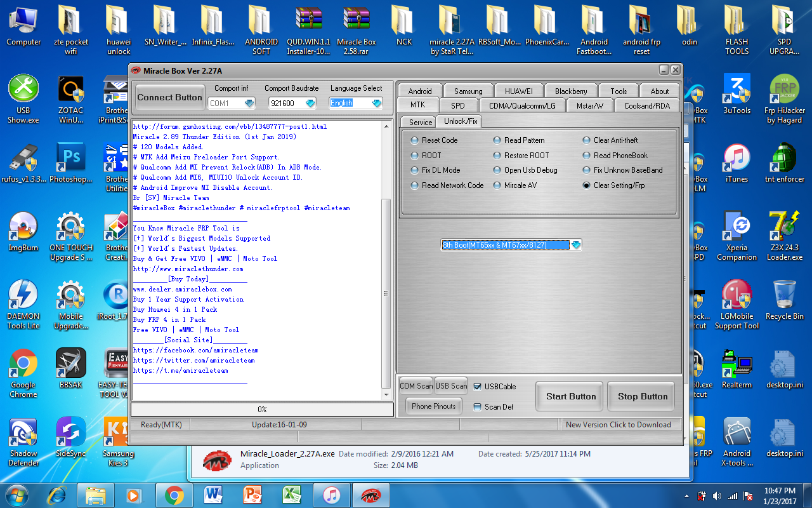Launch BBSAK desktop icon

click(x=71, y=368)
